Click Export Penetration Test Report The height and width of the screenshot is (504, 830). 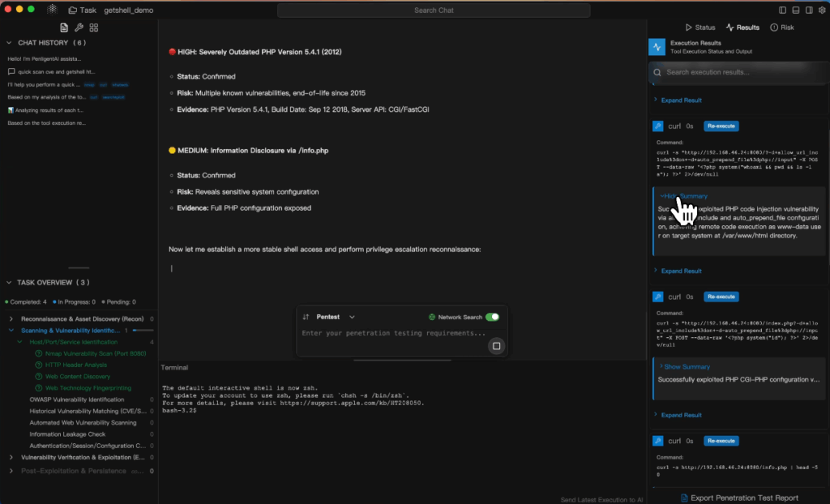[738, 498]
